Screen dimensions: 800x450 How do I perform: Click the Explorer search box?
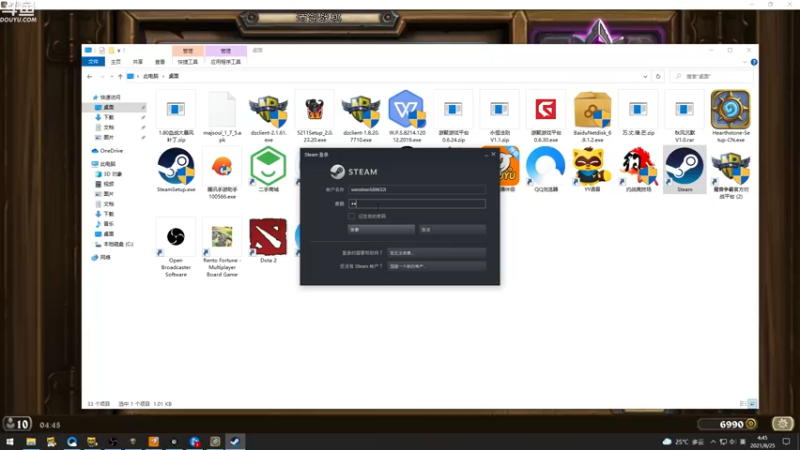click(x=712, y=77)
